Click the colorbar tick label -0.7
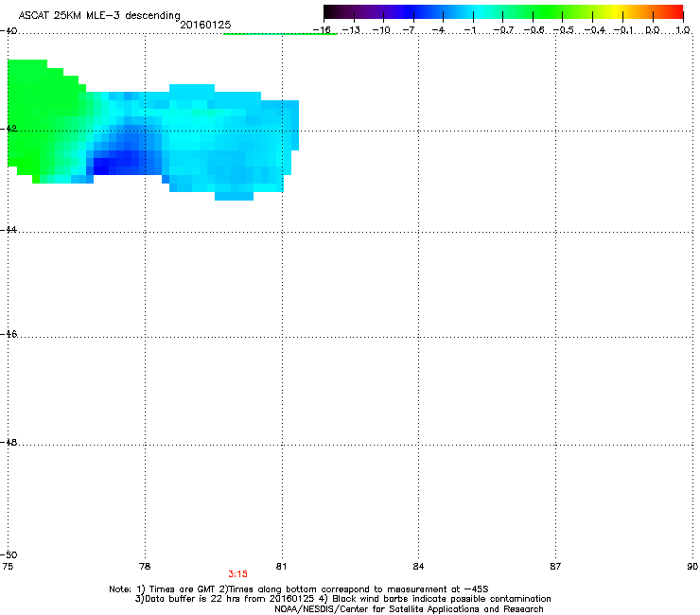 pyautogui.click(x=503, y=30)
